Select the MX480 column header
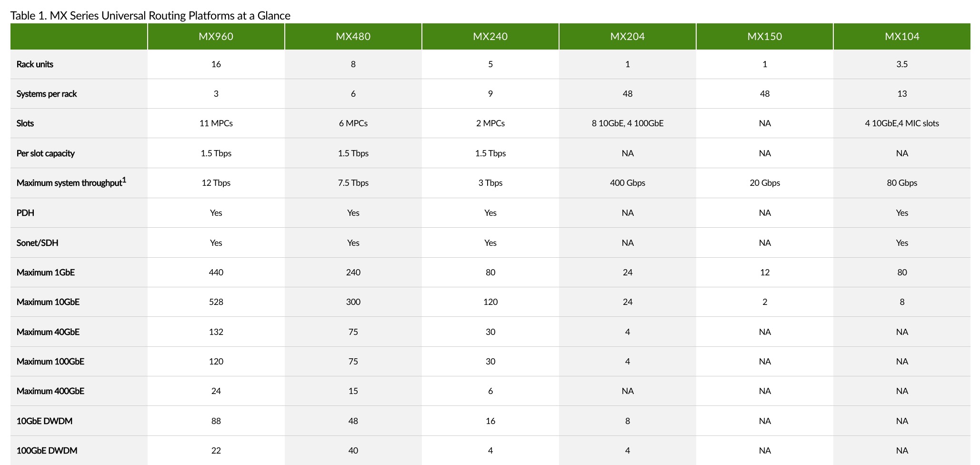Screen dimensions: 980x465 [353, 37]
